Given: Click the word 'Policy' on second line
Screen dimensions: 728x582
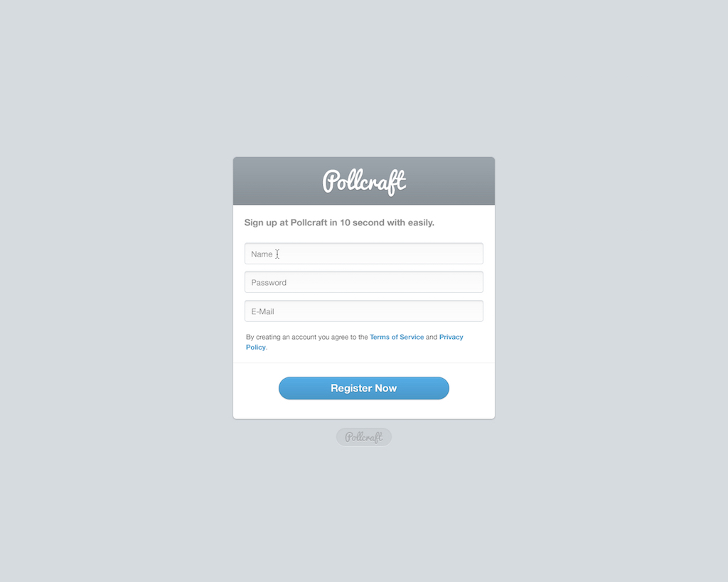Looking at the screenshot, I should click(x=256, y=347).
